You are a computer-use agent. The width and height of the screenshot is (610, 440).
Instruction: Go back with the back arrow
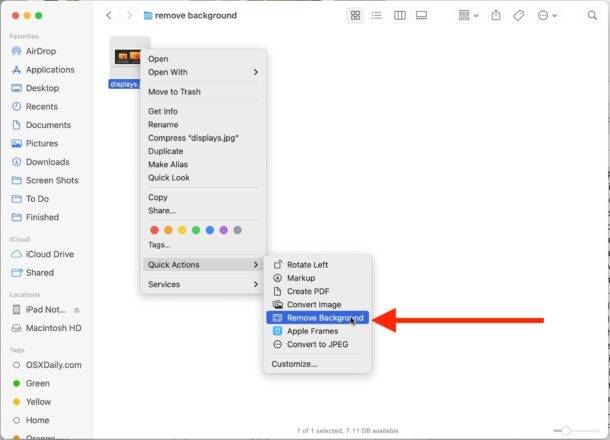[109, 16]
